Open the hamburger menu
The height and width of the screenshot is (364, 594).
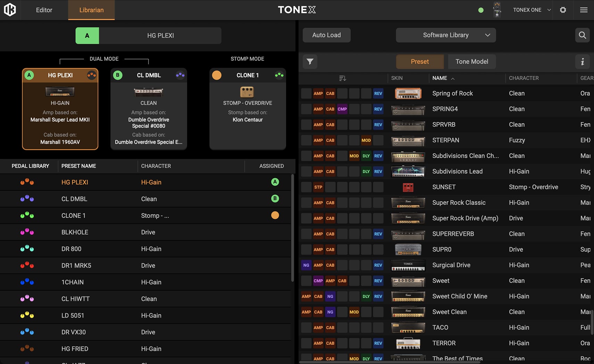point(584,10)
